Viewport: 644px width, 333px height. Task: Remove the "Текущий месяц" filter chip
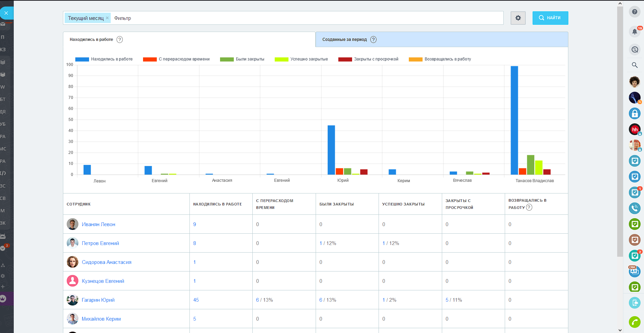pyautogui.click(x=107, y=18)
